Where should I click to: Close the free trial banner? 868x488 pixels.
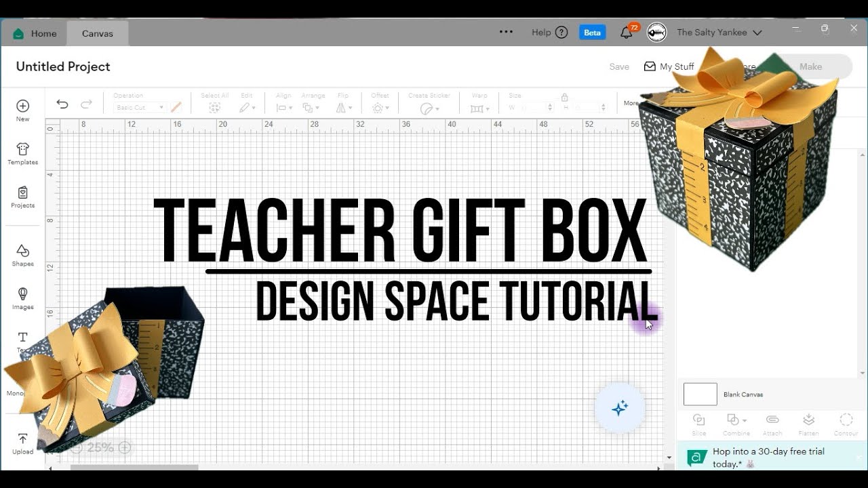pyautogui.click(x=859, y=458)
